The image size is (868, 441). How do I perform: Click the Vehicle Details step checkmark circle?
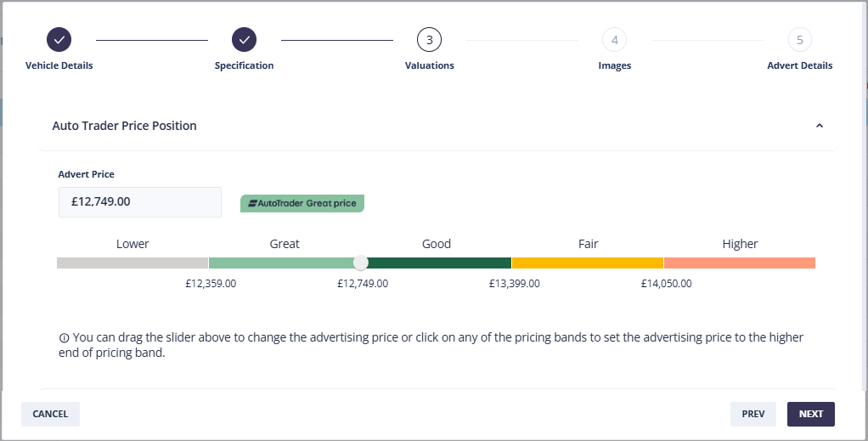[x=59, y=39]
